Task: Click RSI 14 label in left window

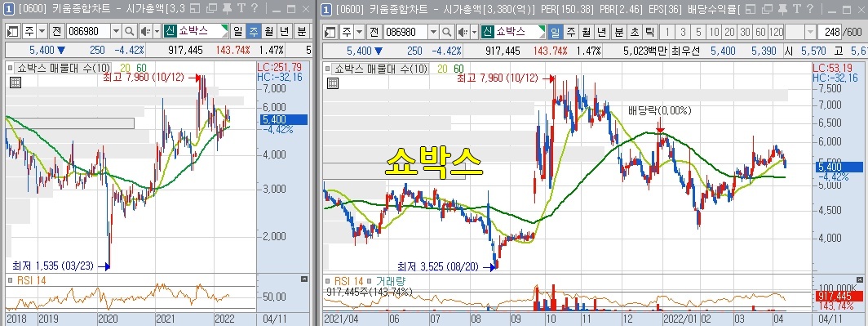Action: (32, 280)
